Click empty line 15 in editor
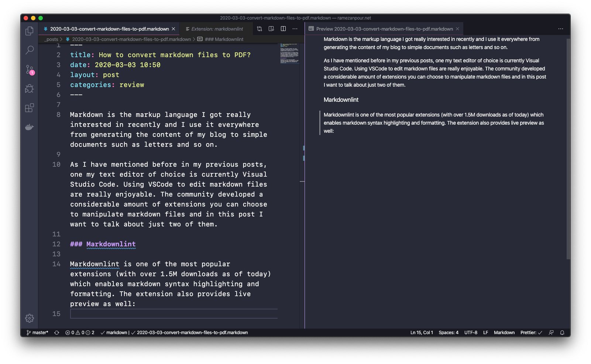591x364 pixels. click(x=174, y=314)
